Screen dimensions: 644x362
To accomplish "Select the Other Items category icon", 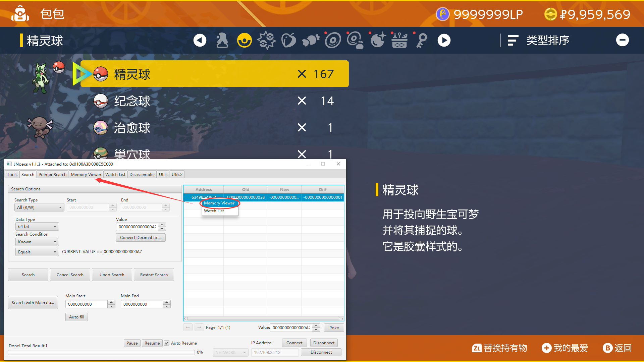I will [311, 41].
